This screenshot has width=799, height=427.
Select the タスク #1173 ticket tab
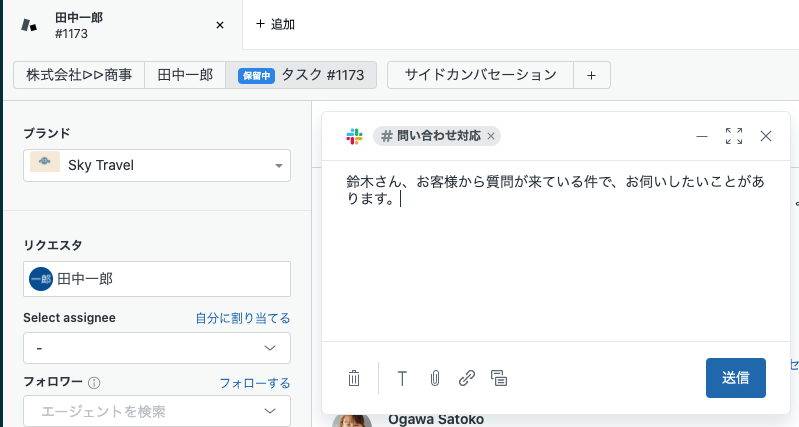click(301, 75)
